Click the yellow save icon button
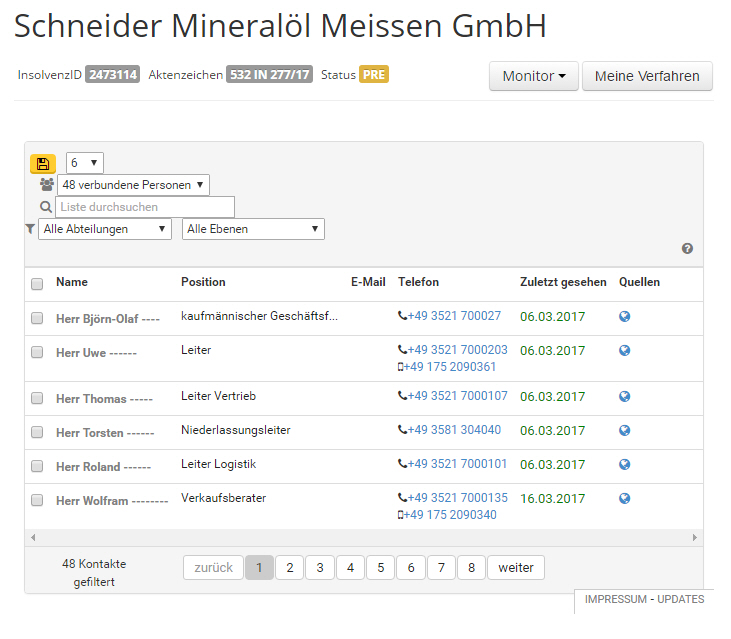 tap(43, 164)
